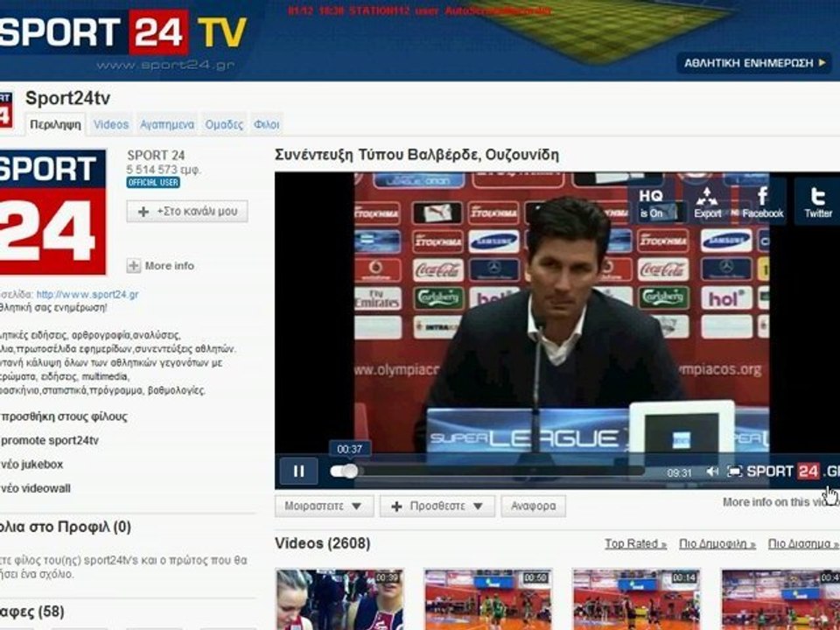Click the SPORT 24 watermark logo in player

tap(793, 472)
